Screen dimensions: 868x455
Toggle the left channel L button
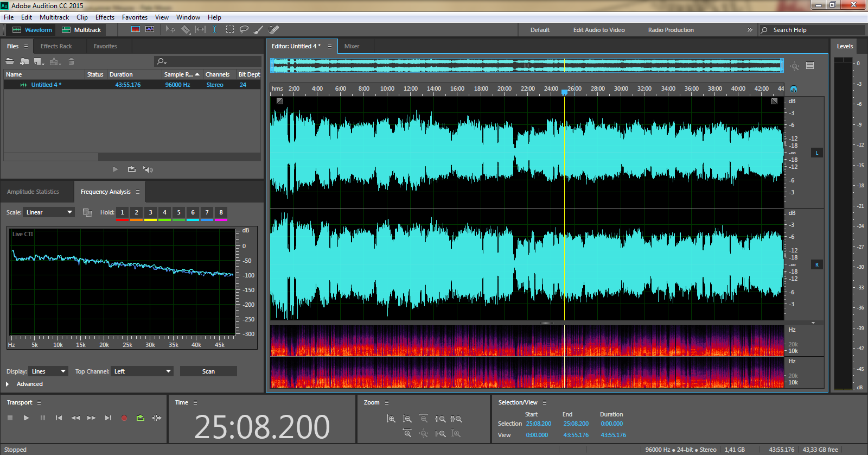click(817, 153)
